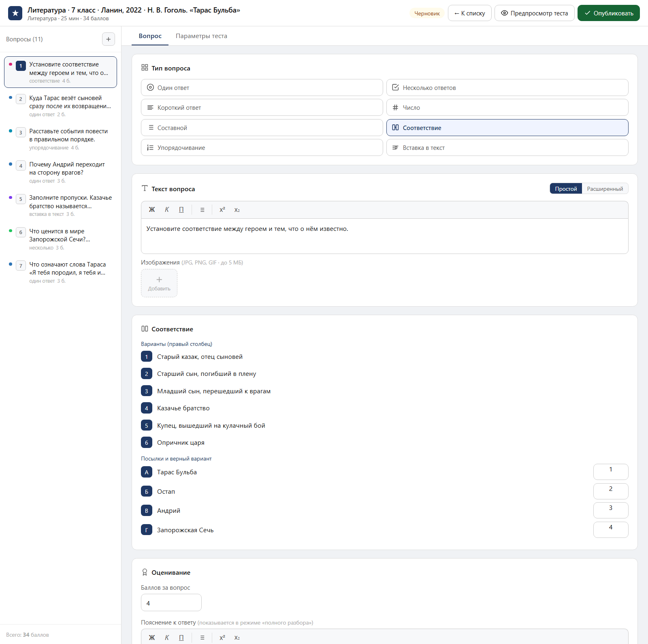This screenshot has width=648, height=644.
Task: Choose the «Упорядочивание» question type
Action: coord(262,147)
